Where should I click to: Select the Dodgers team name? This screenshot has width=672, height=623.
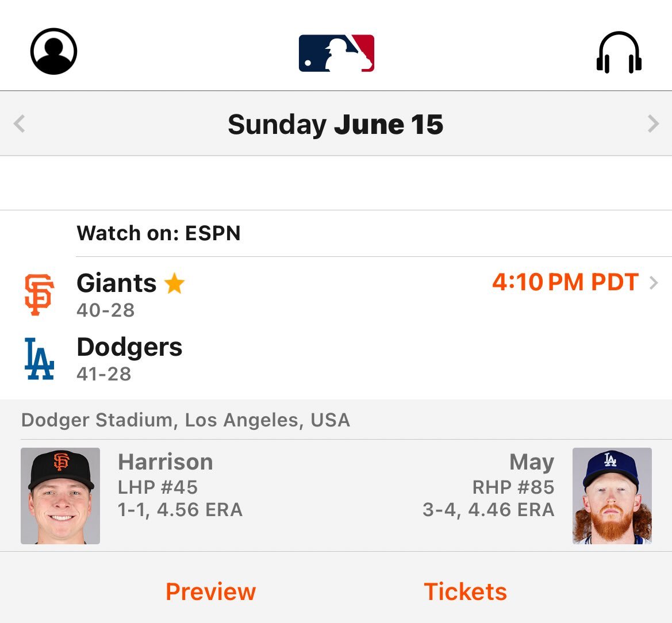[129, 348]
